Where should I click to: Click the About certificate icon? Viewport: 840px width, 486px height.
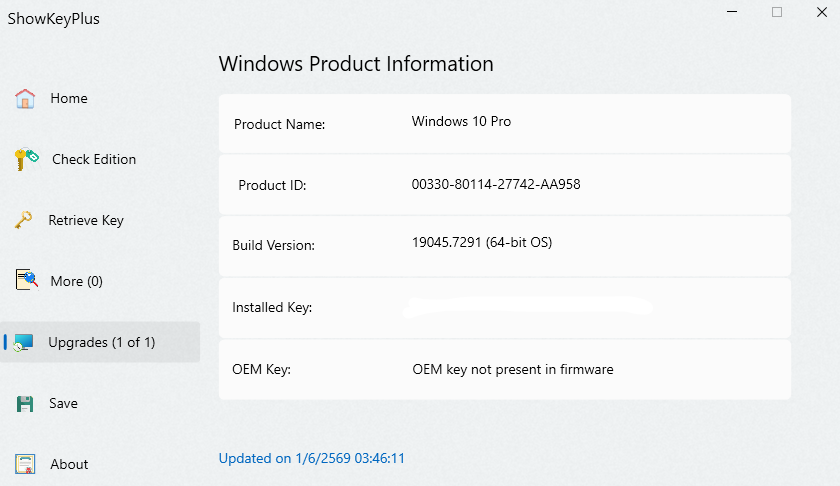(25, 464)
